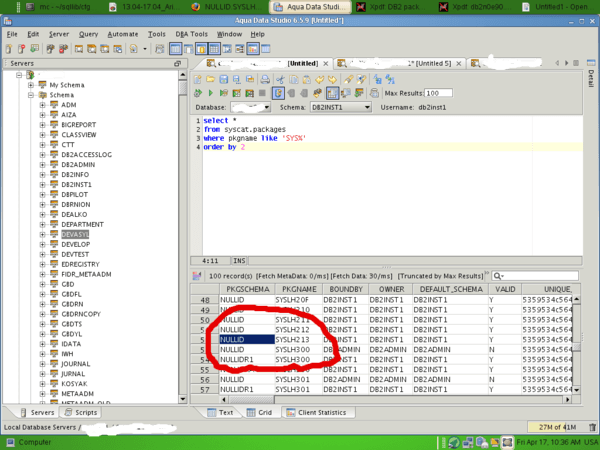The height and width of the screenshot is (450, 600).
Task: Collapse the Schema node in server tree
Action: point(31,95)
